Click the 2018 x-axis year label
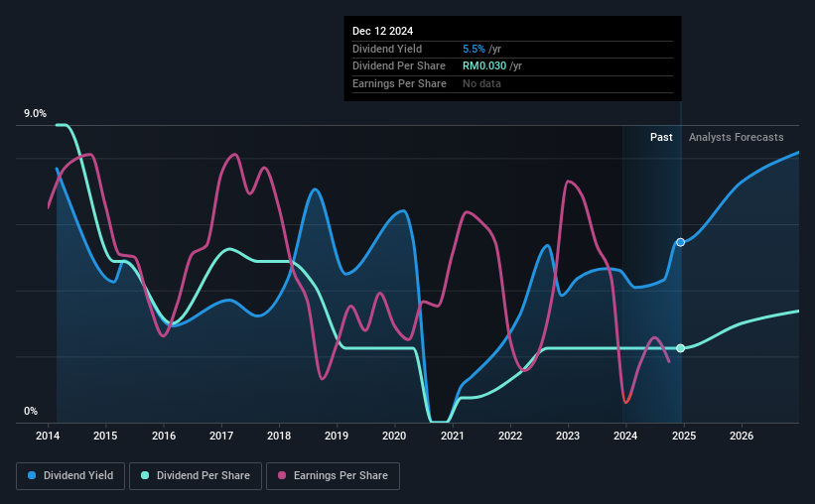The image size is (815, 504). pyautogui.click(x=279, y=436)
